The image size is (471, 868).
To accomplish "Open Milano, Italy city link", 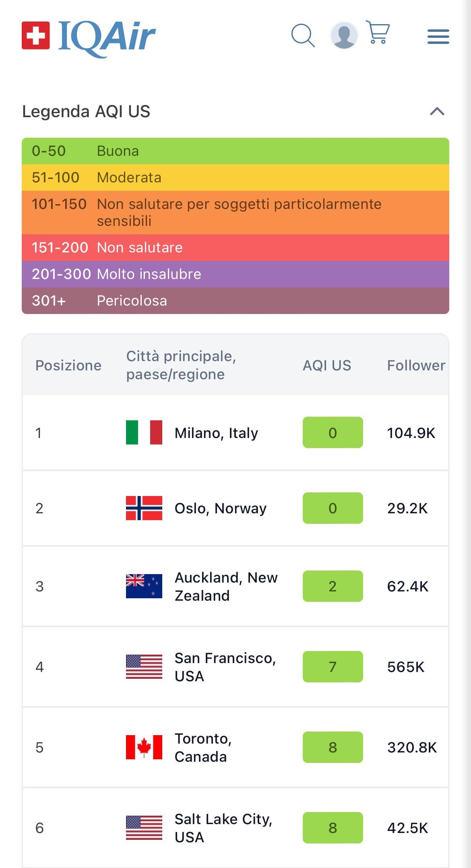I will tap(216, 433).
